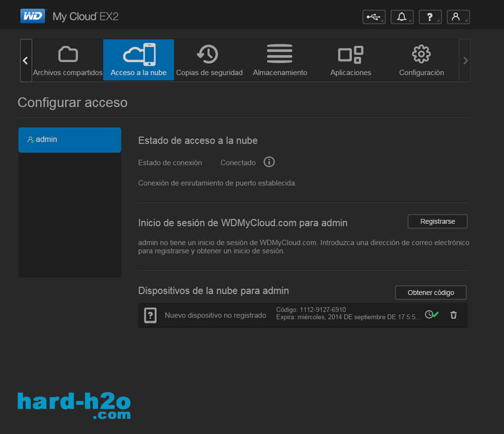Screen dimensions: 504x434
Task: Open the help question mark menu
Action: pyautogui.click(x=430, y=17)
